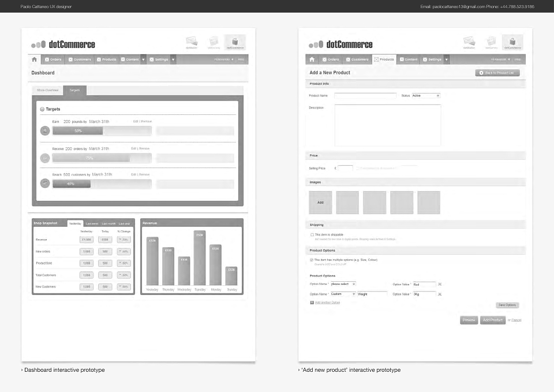The width and height of the screenshot is (554, 392).
Task: Open the Custom Option Name dropdown
Action: click(343, 294)
